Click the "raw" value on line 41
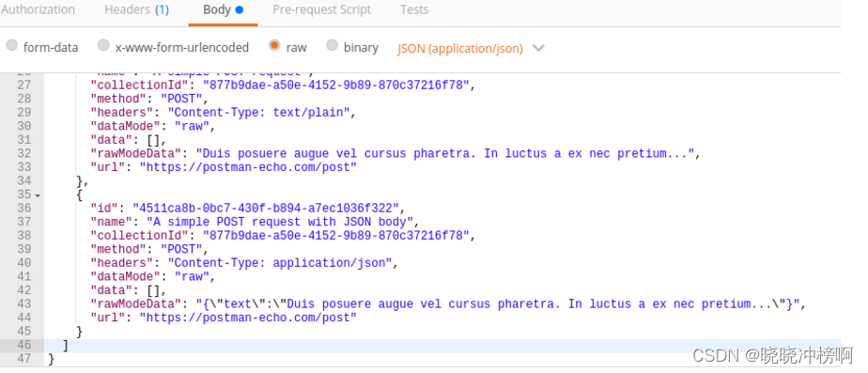Viewport: 868px width, 373px height. point(192,277)
